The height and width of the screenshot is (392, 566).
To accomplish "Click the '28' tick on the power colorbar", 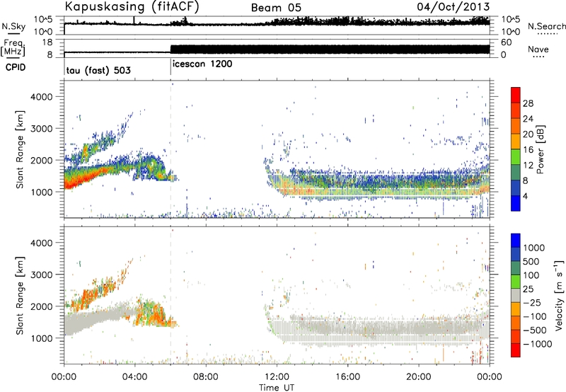I will click(x=528, y=103).
